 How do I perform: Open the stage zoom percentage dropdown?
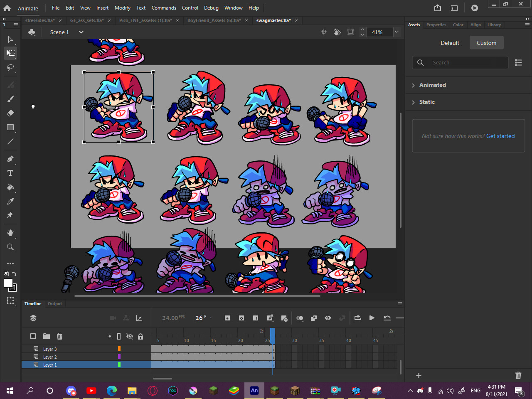pyautogui.click(x=397, y=32)
